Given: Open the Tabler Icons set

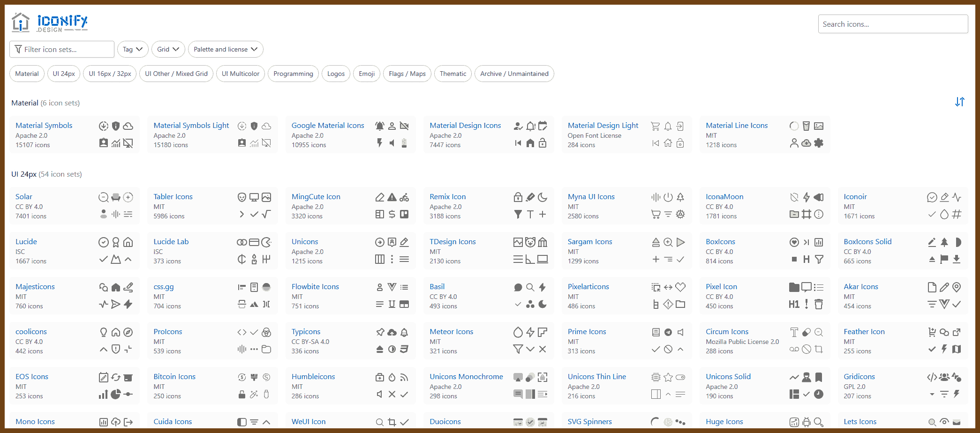Looking at the screenshot, I should (x=173, y=197).
